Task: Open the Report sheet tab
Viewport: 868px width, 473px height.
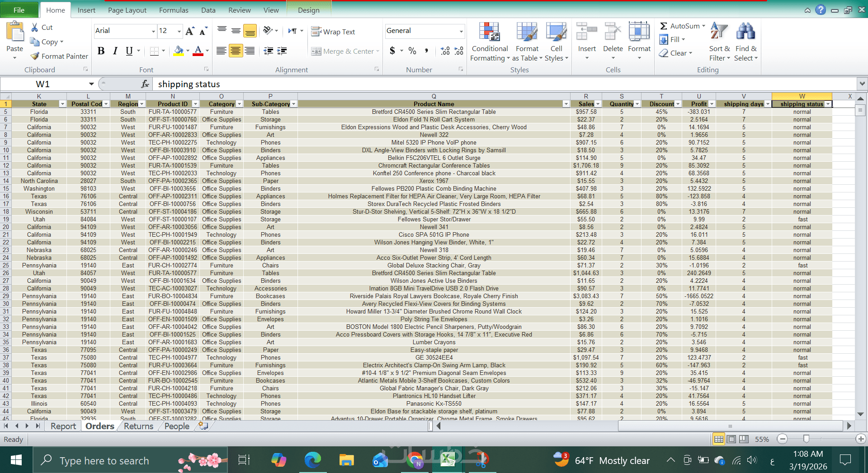Action: pos(63,426)
